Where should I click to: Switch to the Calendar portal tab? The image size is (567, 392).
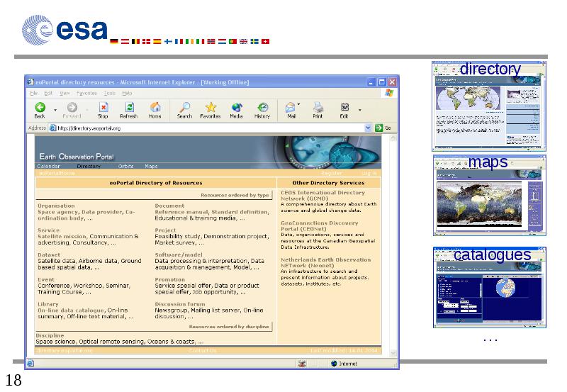(48, 167)
